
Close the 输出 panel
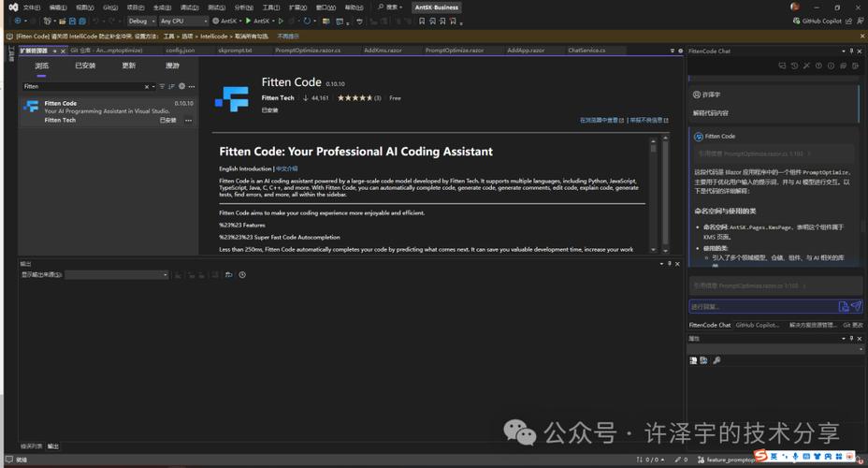tap(677, 264)
